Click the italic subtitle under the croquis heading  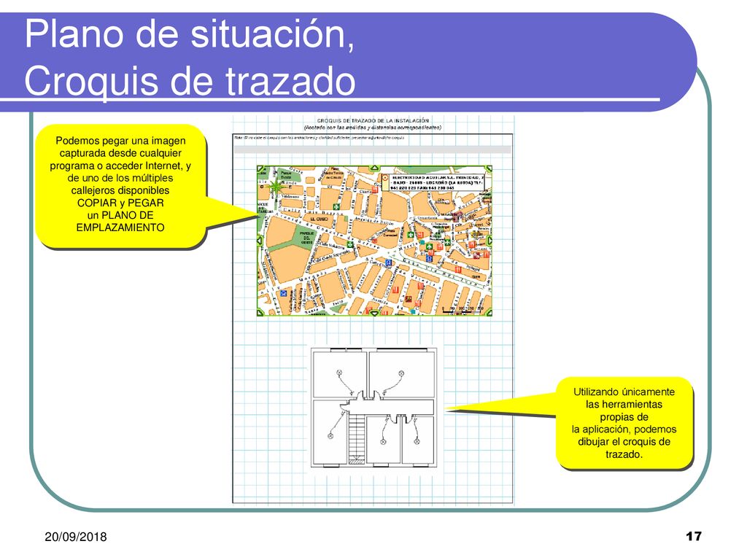click(x=373, y=128)
